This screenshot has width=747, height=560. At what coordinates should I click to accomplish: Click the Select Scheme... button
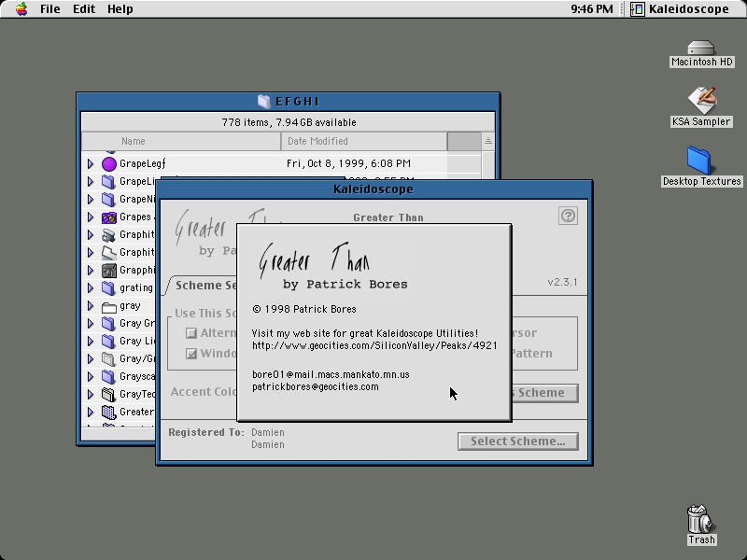click(x=518, y=441)
